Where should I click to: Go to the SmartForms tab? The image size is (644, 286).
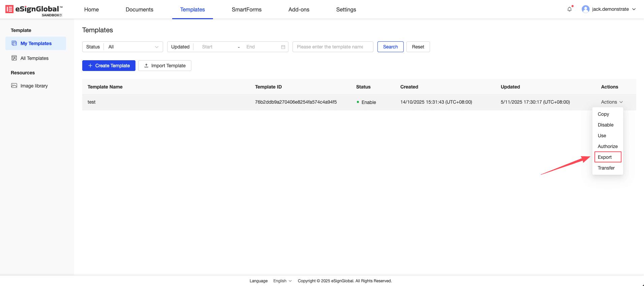click(246, 9)
